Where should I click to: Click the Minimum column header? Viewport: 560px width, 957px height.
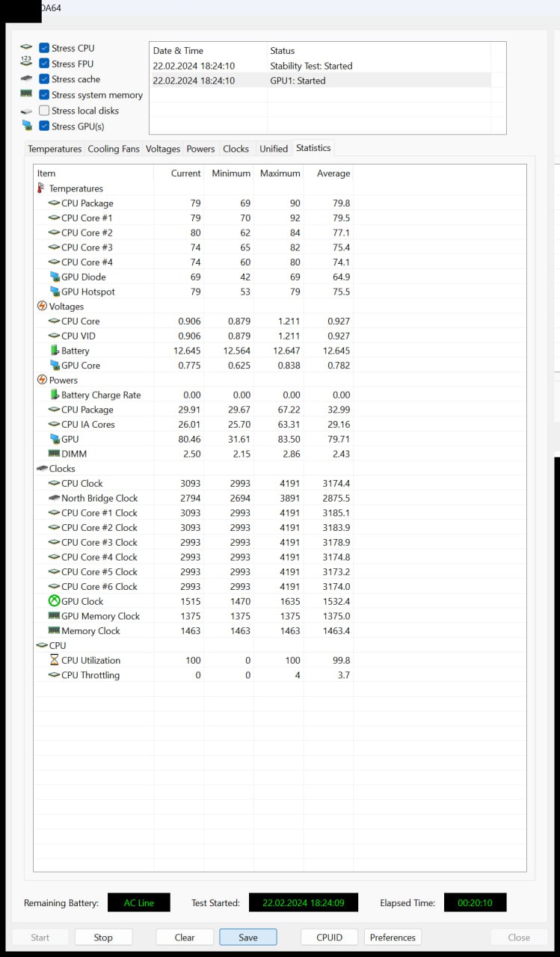pyautogui.click(x=229, y=173)
